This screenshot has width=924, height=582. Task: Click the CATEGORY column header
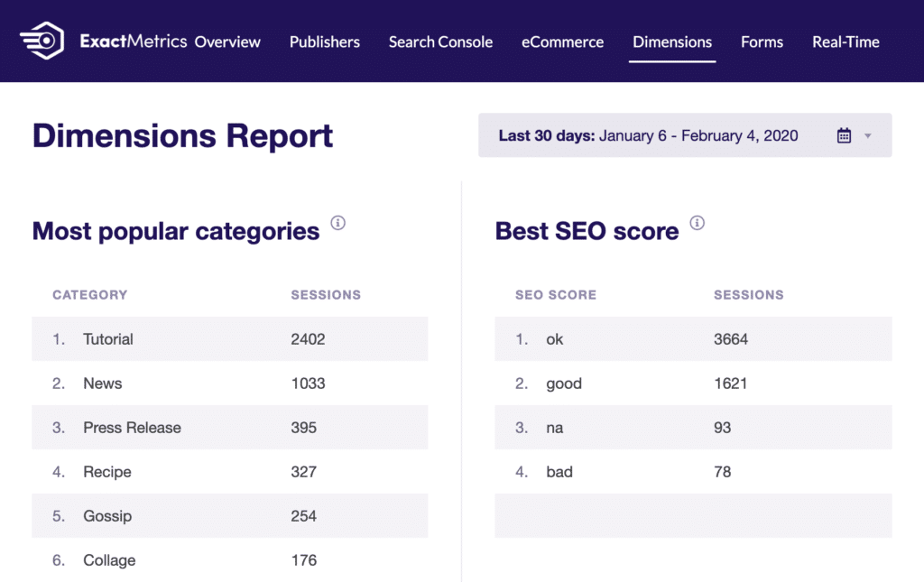coord(89,295)
